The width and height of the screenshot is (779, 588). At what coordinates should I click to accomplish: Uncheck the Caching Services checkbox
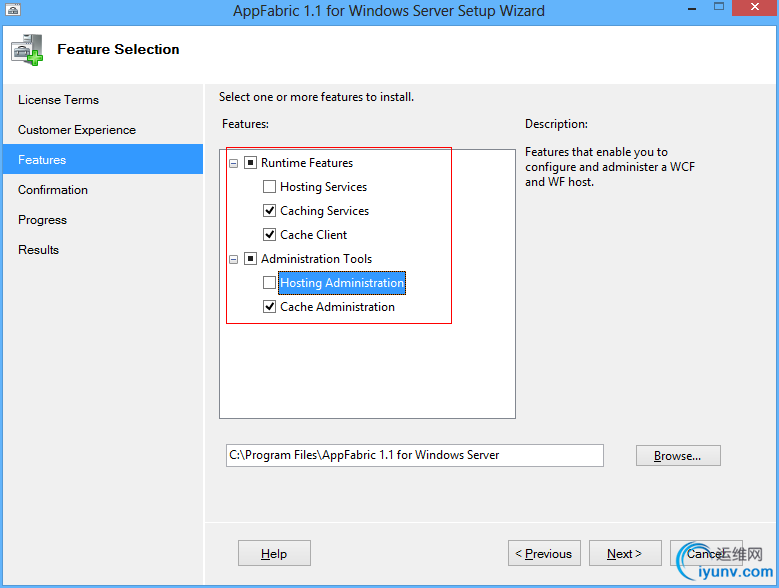pyautogui.click(x=269, y=211)
